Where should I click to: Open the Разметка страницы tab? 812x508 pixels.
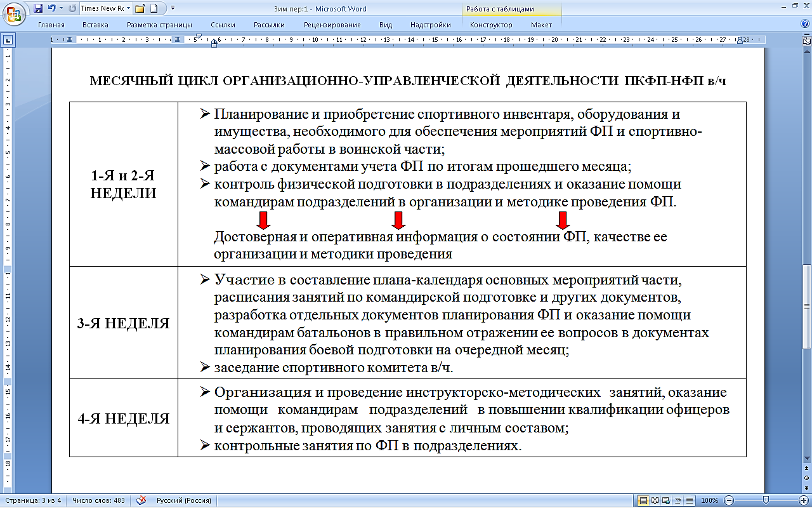click(159, 25)
